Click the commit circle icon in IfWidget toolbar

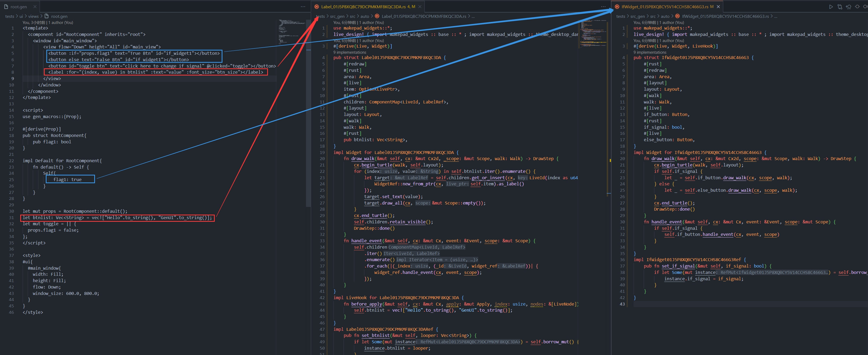click(857, 7)
